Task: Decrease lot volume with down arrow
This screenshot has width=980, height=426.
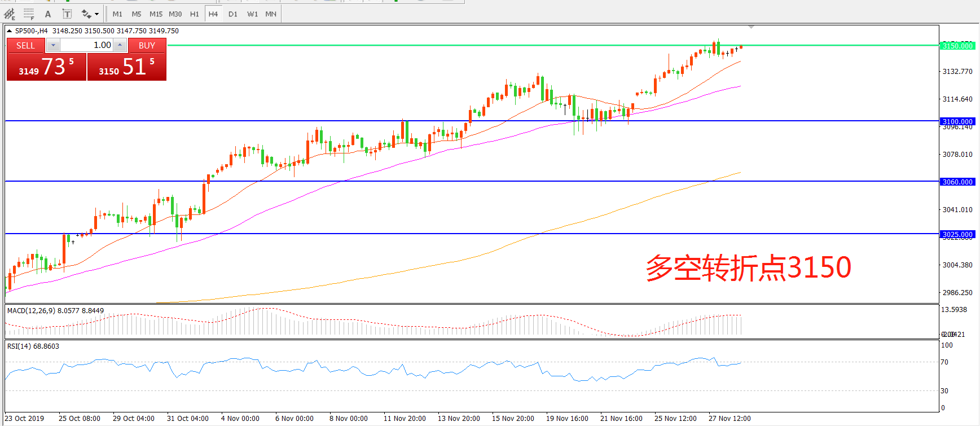Action: [53, 45]
